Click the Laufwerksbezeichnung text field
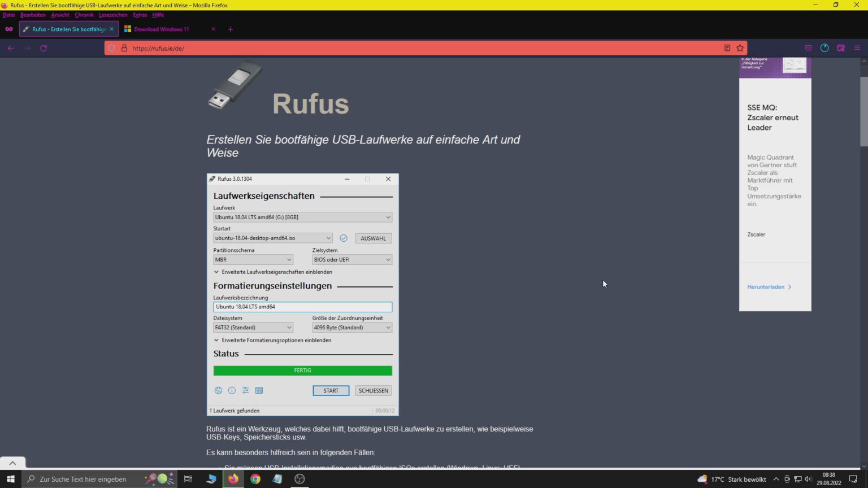The height and width of the screenshot is (488, 868). [302, 307]
